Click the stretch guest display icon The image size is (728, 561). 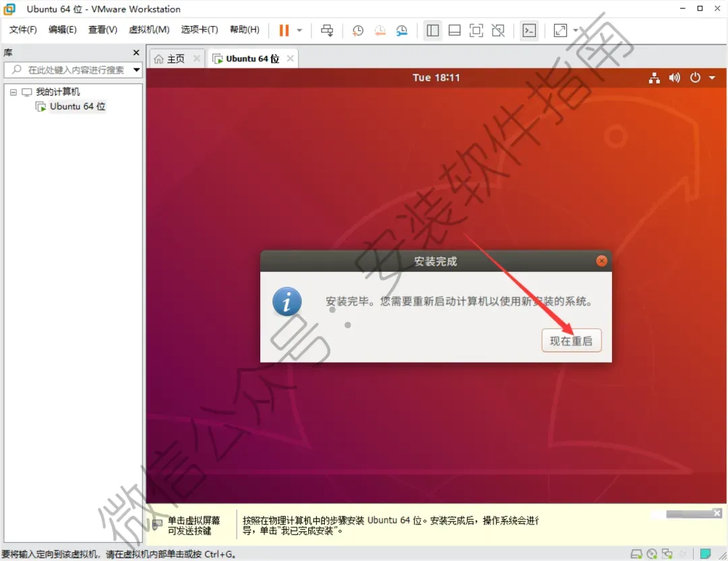point(560,30)
